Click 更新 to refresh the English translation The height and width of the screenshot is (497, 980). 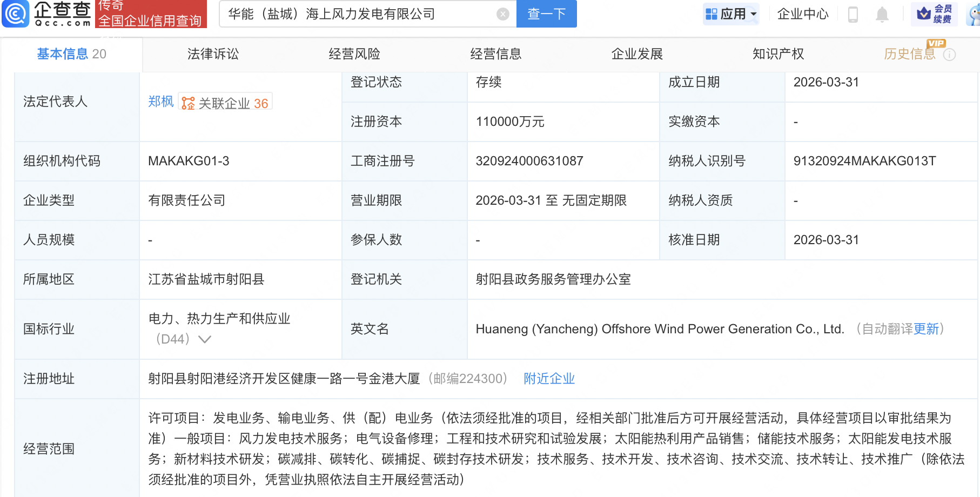click(926, 329)
